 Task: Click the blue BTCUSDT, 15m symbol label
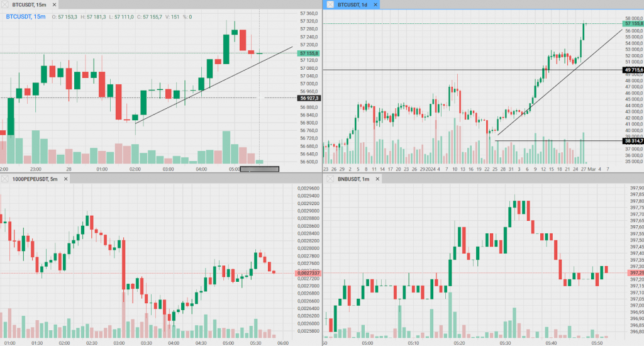[25, 17]
